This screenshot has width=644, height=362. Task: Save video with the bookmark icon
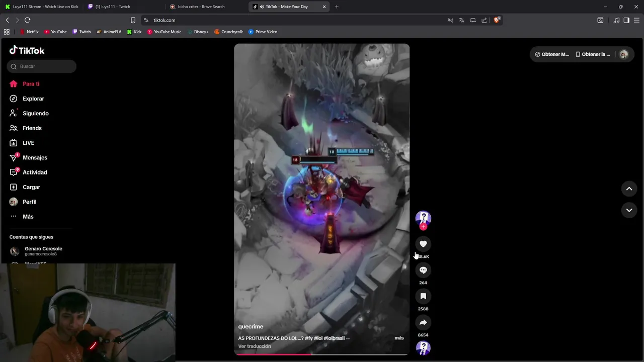[423, 296]
